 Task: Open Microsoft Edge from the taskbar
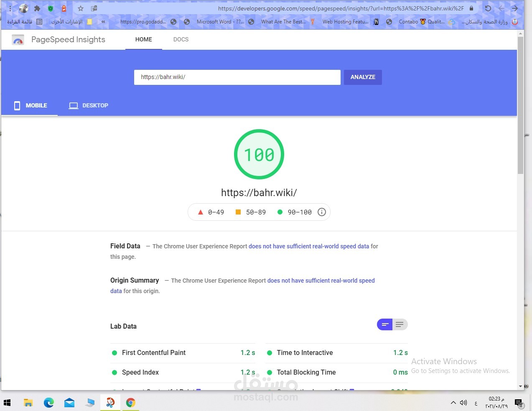pyautogui.click(x=49, y=403)
